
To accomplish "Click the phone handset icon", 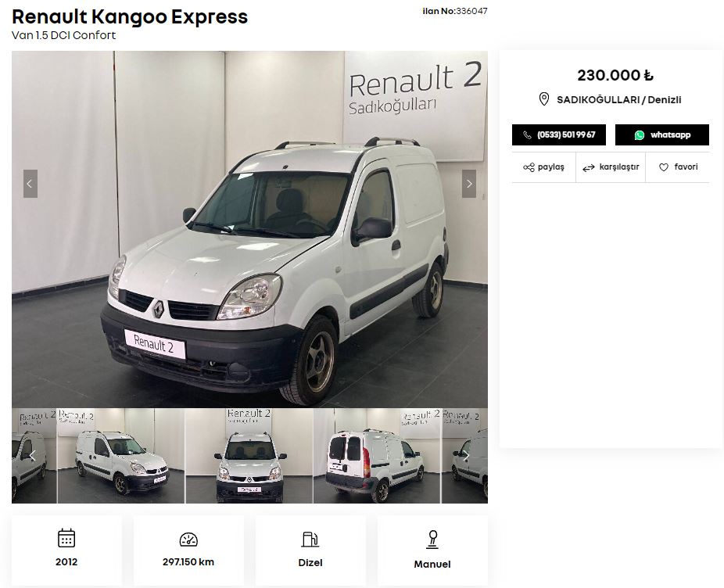I will [527, 134].
